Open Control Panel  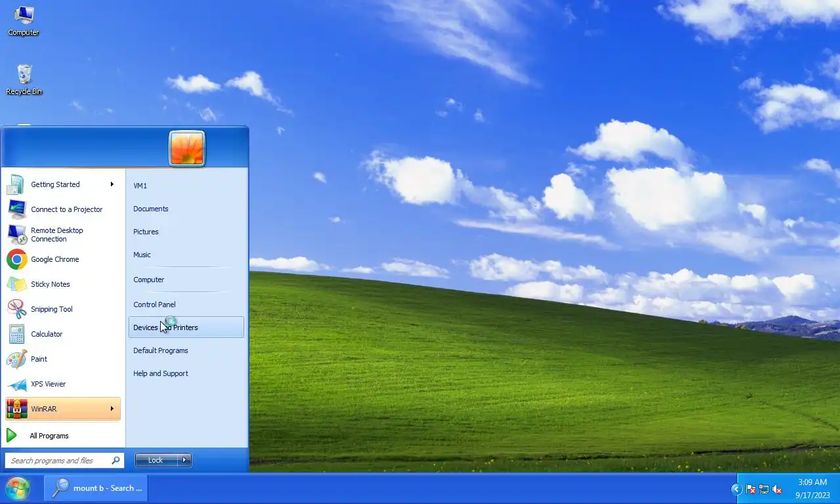186,304
